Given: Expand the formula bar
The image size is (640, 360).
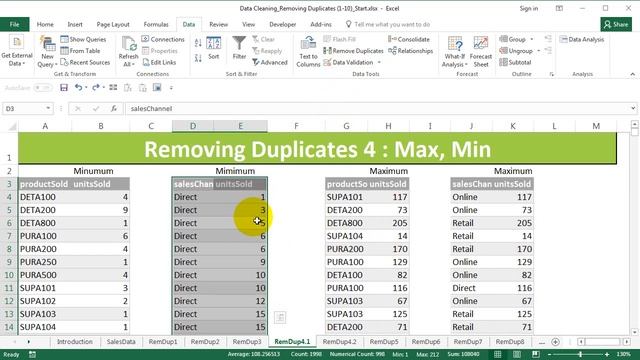Looking at the screenshot, I should (633, 109).
